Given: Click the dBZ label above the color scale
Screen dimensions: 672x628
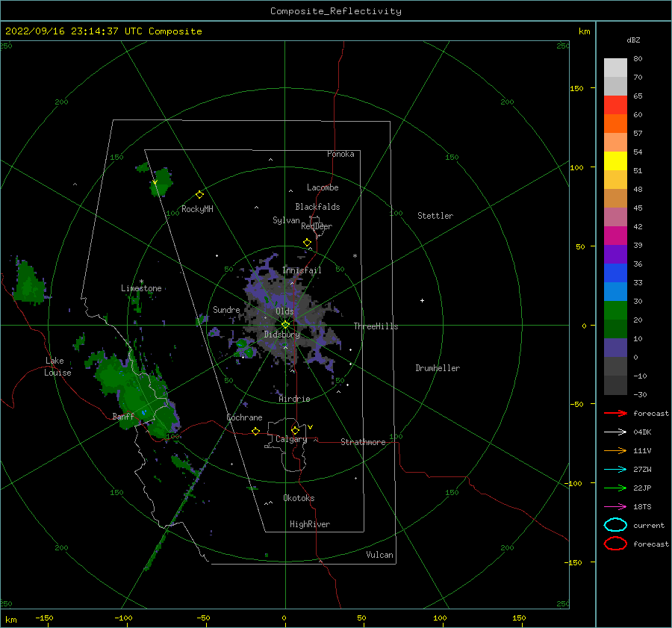Looking at the screenshot, I should (x=633, y=40).
